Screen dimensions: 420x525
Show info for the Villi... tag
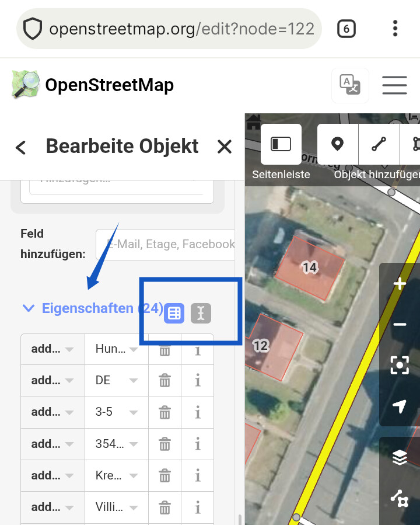click(x=198, y=507)
